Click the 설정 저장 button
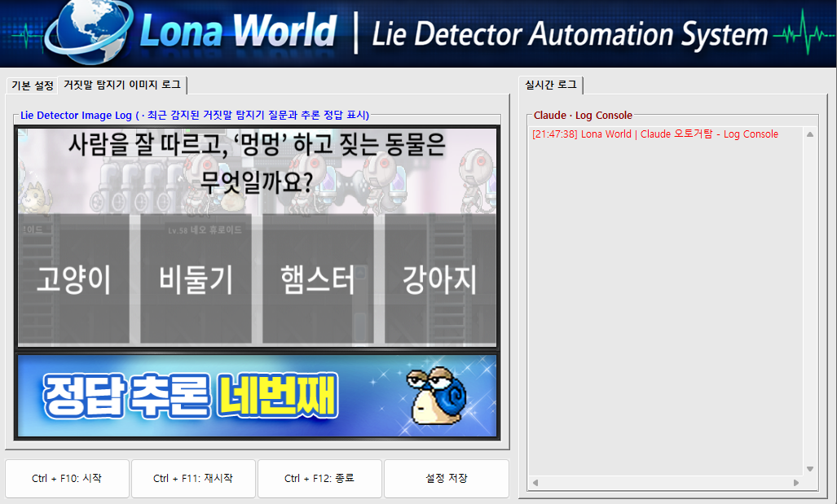Screen dimensions: 837x504 click(x=447, y=479)
